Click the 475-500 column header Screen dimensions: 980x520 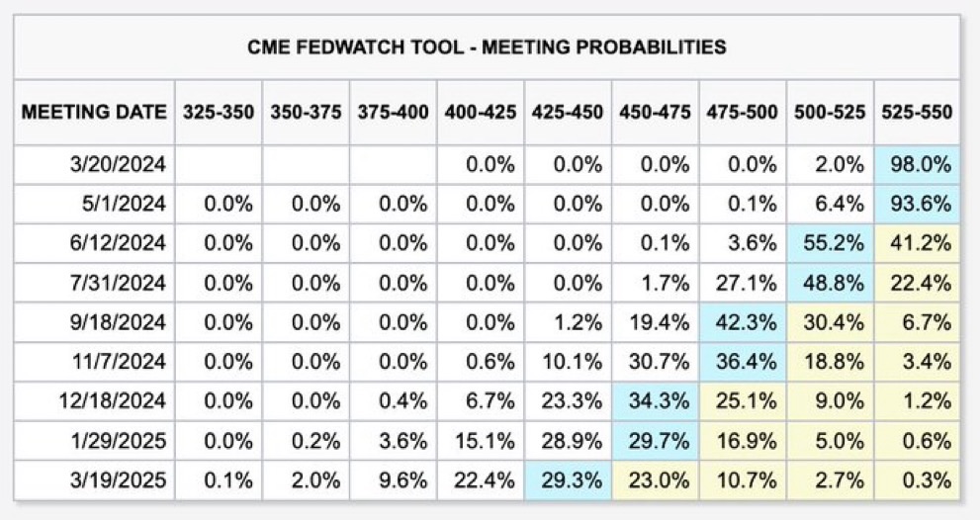pyautogui.click(x=743, y=112)
